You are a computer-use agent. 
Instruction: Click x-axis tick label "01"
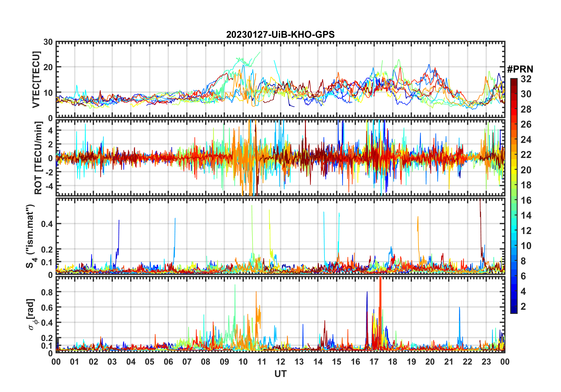pos(75,362)
